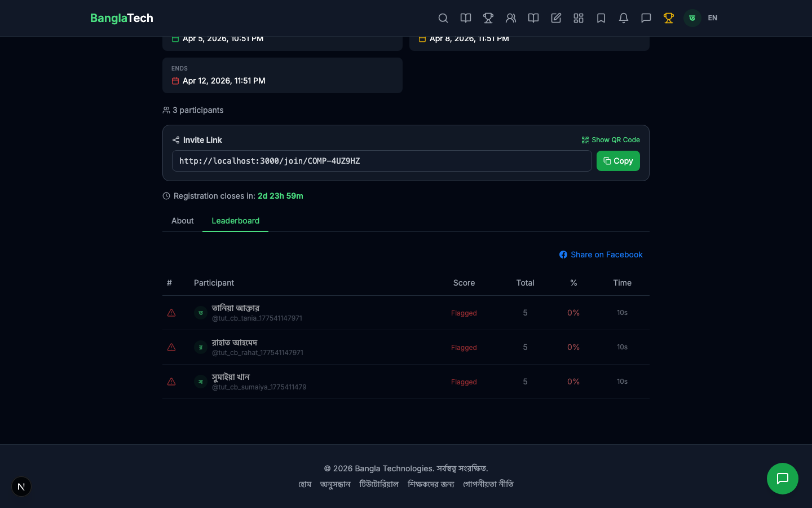
Task: Open search from the magnifier icon
Action: pyautogui.click(x=443, y=18)
